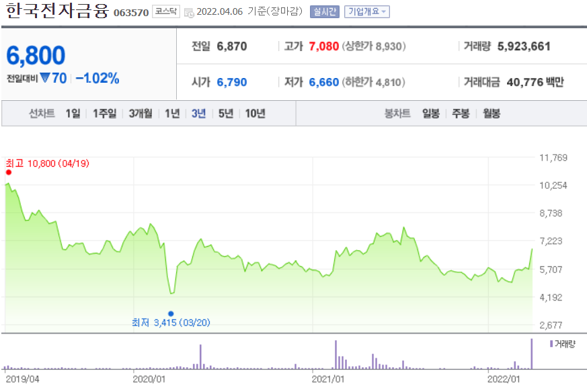Click the 최고 10,800 (04/19) label
This screenshot has width=587, height=392.
pyautogui.click(x=48, y=163)
